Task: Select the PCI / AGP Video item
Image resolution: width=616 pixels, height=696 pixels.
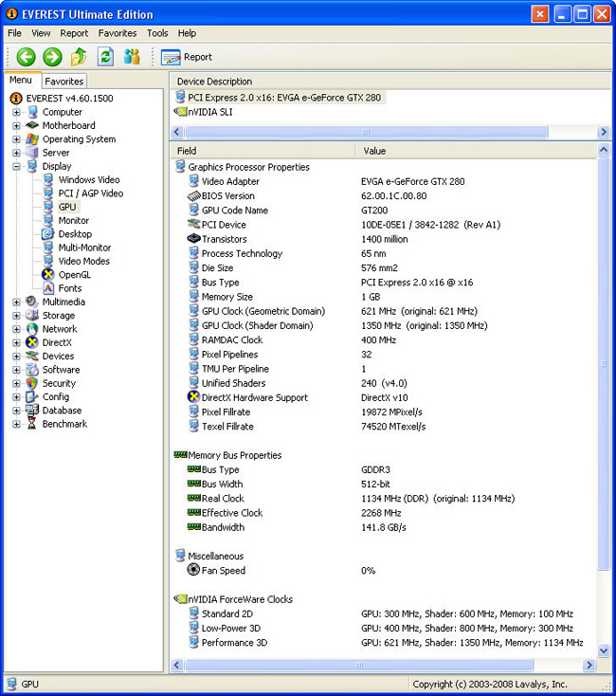Action: pos(90,193)
